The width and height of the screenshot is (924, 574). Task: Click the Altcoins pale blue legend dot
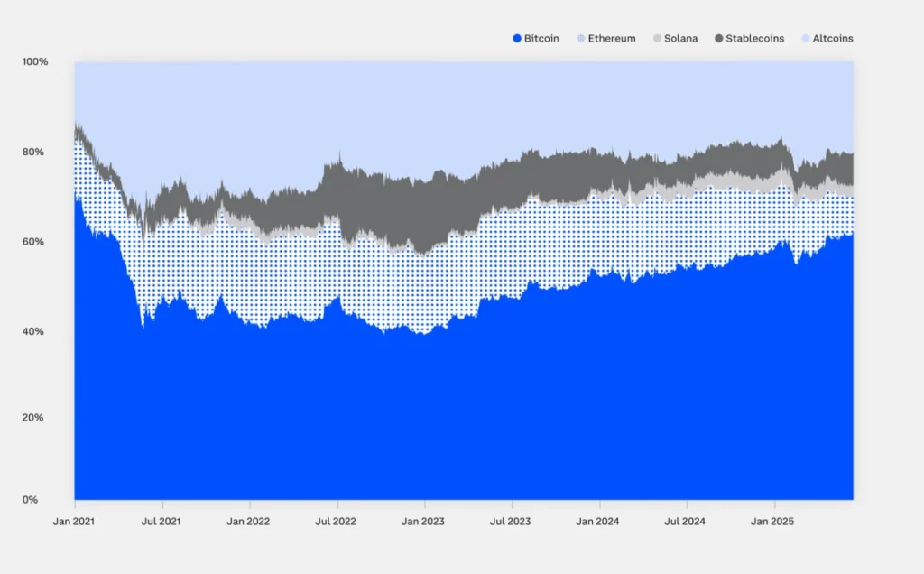pyautogui.click(x=806, y=39)
